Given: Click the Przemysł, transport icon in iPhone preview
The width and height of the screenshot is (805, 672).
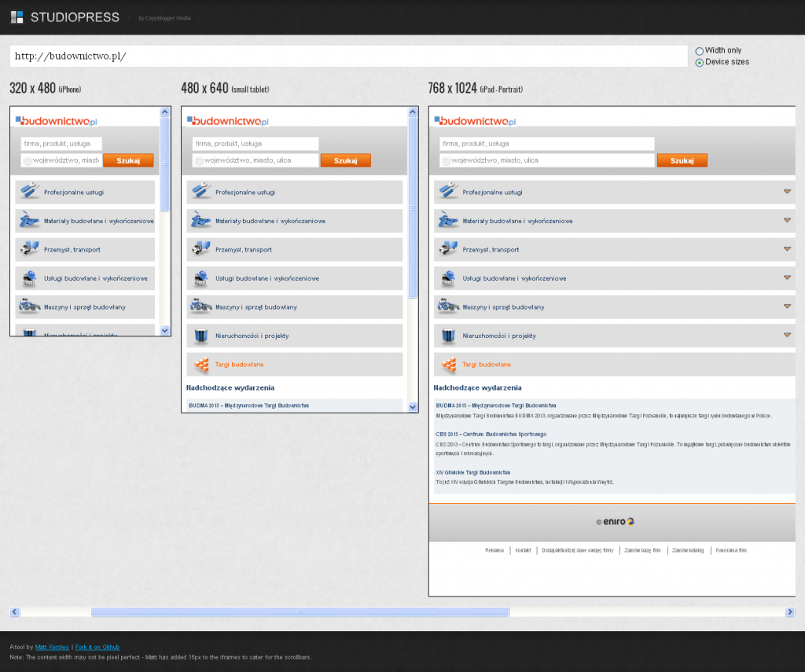Looking at the screenshot, I should (x=30, y=249).
